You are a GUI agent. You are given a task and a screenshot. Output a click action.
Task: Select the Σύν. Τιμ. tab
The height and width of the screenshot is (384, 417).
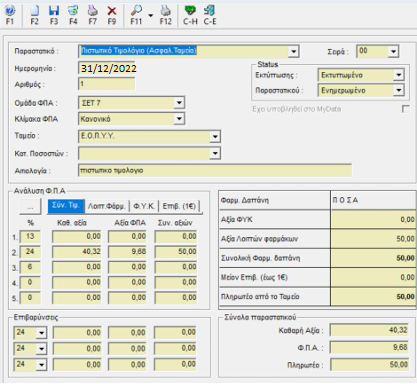tap(66, 206)
